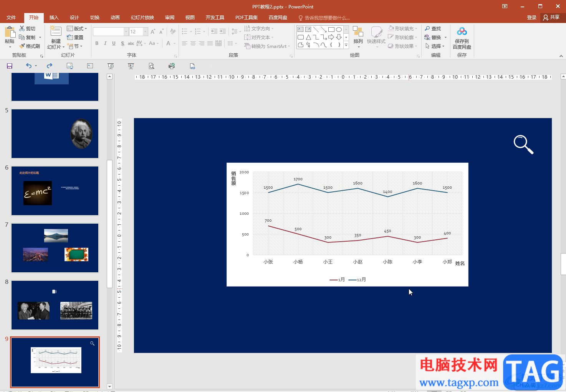566x392 pixels.
Task: Expand the shapes gallery more arrow
Action: tap(346, 45)
